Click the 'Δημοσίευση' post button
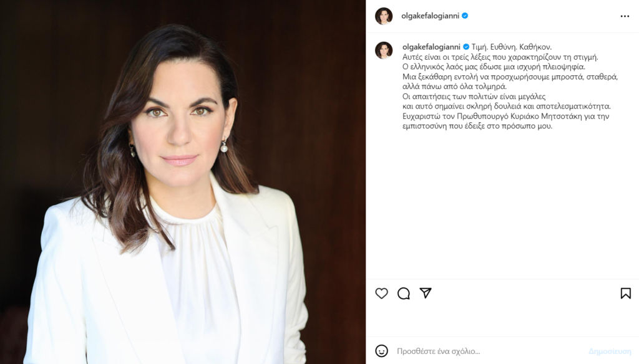Image resolution: width=639 pixels, height=364 pixels. pos(610,351)
